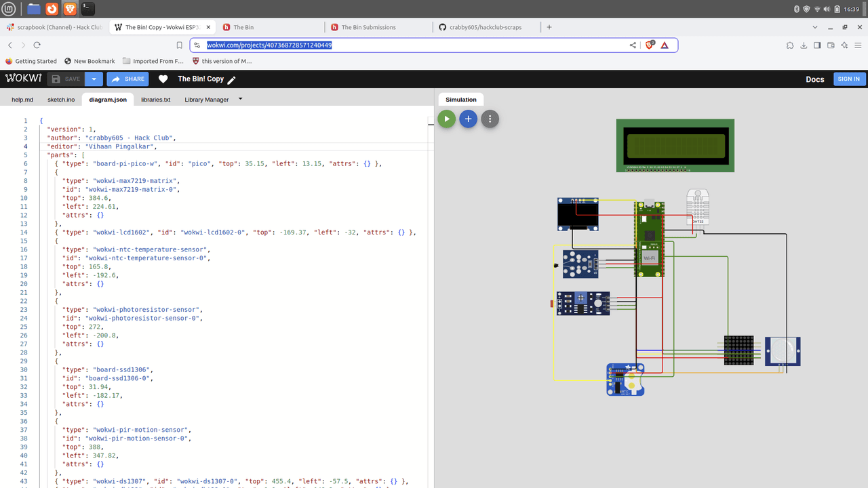Viewport: 868px width, 488px height.
Task: Open the file tabs overflow dropdown arrow
Action: point(240,99)
